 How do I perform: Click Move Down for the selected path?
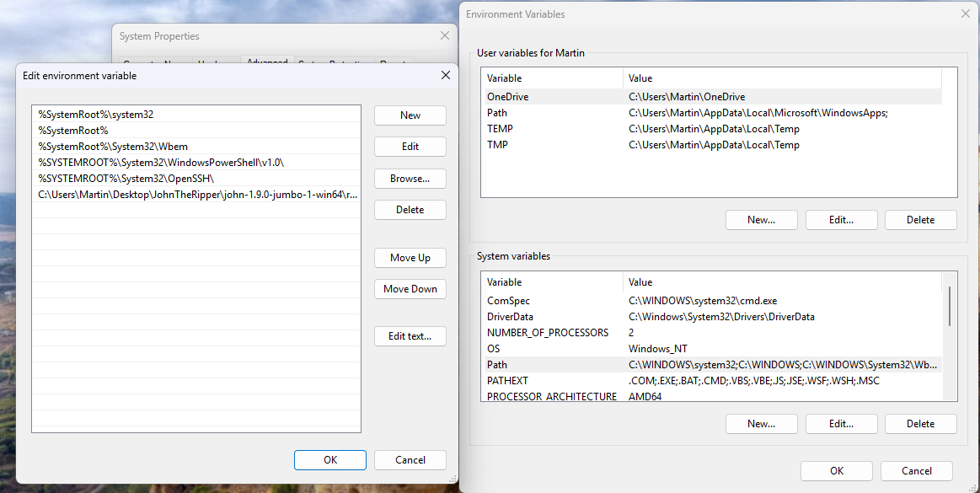tap(410, 289)
